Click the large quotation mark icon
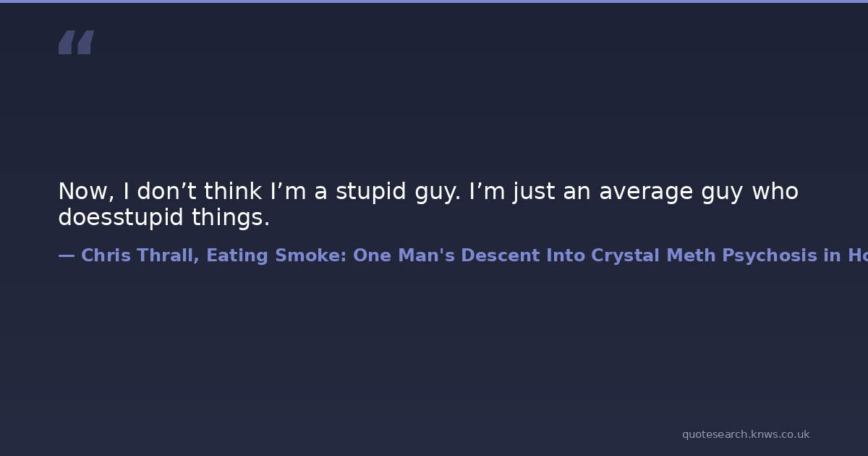Screen dimensions: 868x456 76,43
